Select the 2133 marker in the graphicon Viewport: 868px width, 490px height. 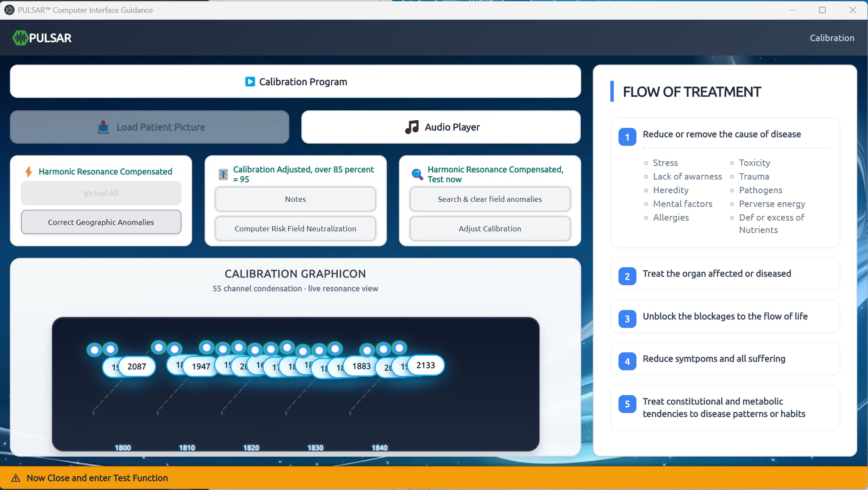pos(425,365)
